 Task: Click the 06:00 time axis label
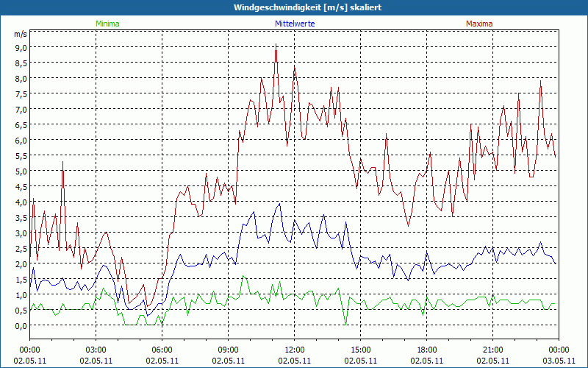[x=162, y=350]
